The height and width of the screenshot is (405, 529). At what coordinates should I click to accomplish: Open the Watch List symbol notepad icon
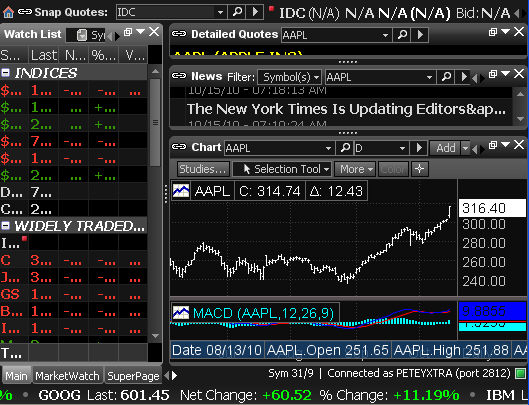point(82,35)
